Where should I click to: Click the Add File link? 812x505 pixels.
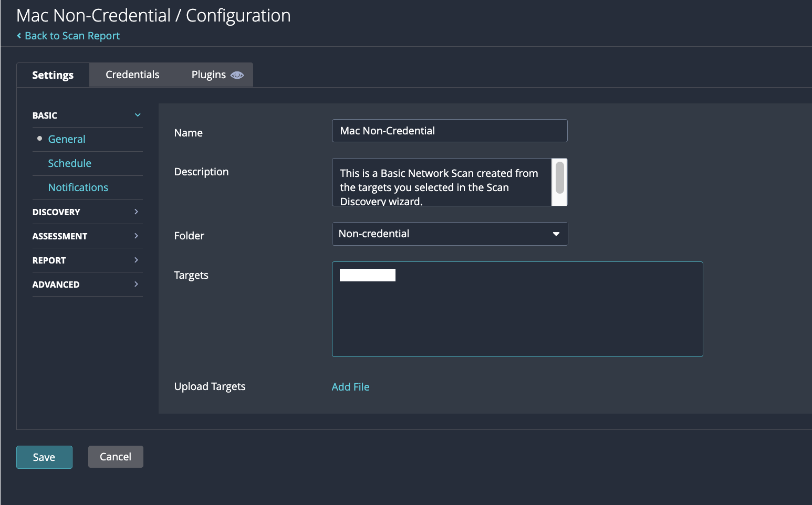tap(350, 386)
